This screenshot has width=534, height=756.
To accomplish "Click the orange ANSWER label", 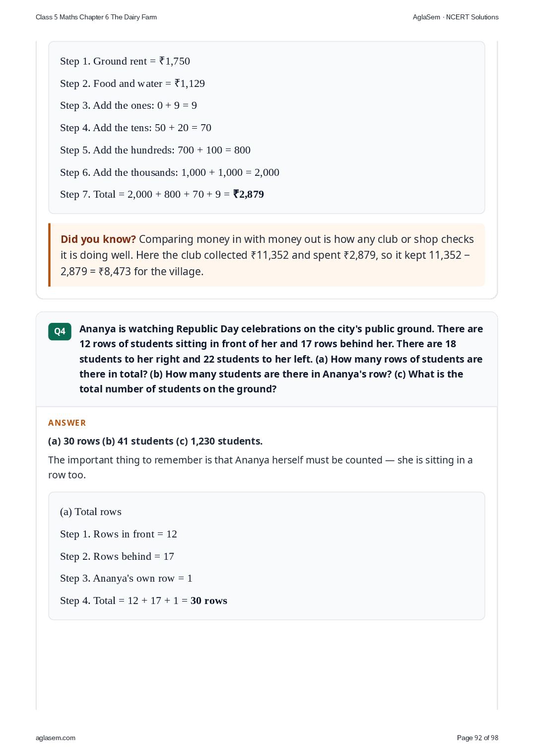I will pyautogui.click(x=67, y=423).
